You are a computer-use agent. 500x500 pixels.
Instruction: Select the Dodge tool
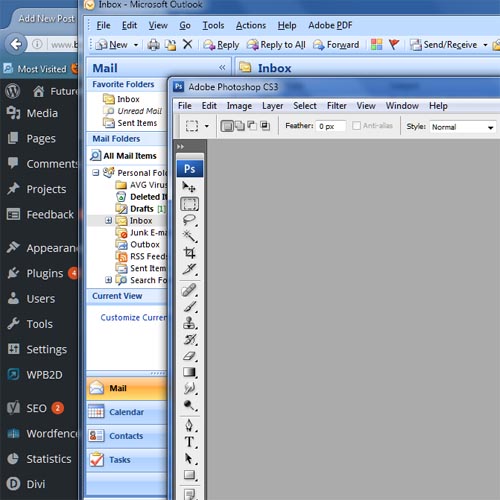pos(189,405)
